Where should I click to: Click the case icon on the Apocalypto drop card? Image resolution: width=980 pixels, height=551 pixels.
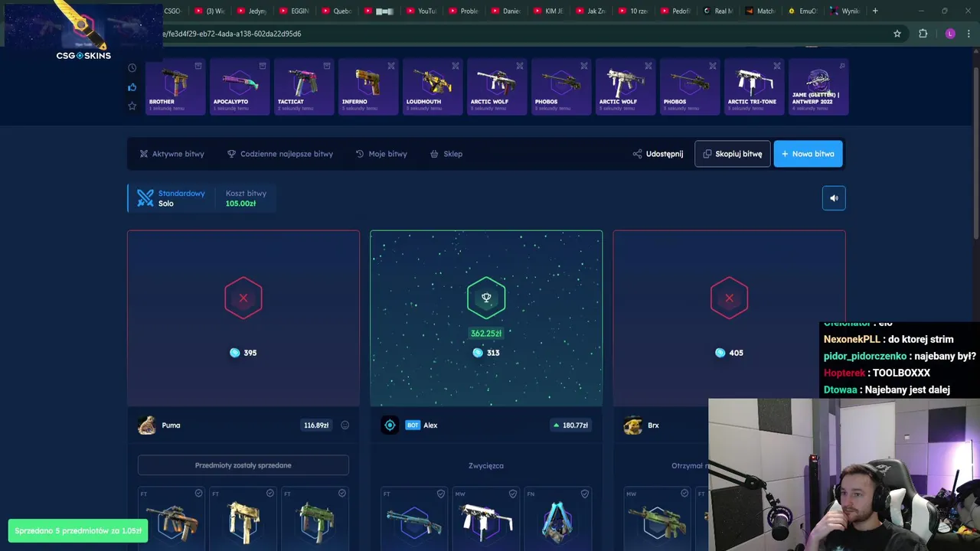coord(263,66)
